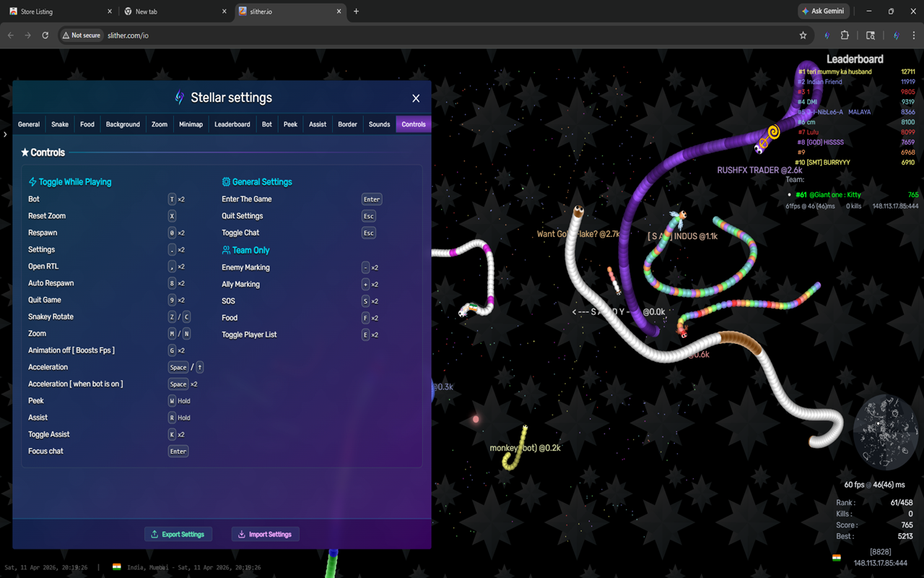Select the Background tab
This screenshot has width=924, height=578.
[x=123, y=124]
